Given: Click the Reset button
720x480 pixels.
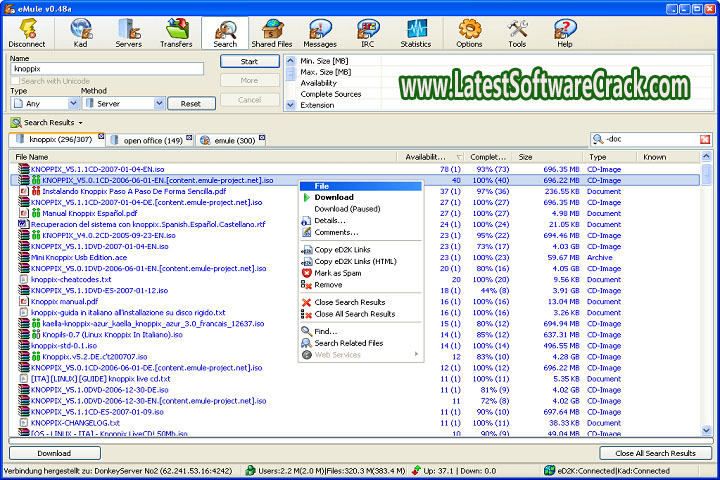Looking at the screenshot, I should coord(191,104).
